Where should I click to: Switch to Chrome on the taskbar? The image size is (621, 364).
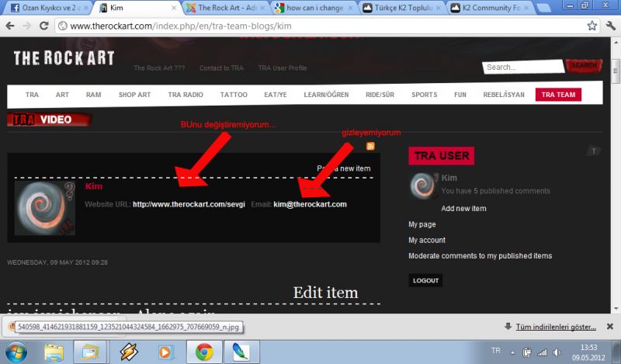(x=204, y=352)
